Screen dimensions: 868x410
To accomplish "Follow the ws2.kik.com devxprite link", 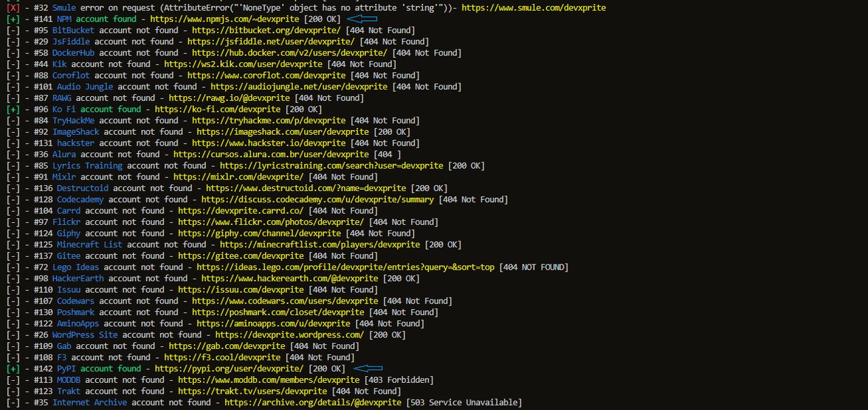I will 243,64.
